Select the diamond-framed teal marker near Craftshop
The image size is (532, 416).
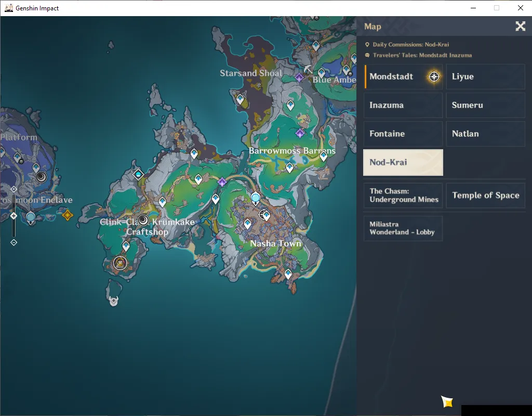point(138,175)
